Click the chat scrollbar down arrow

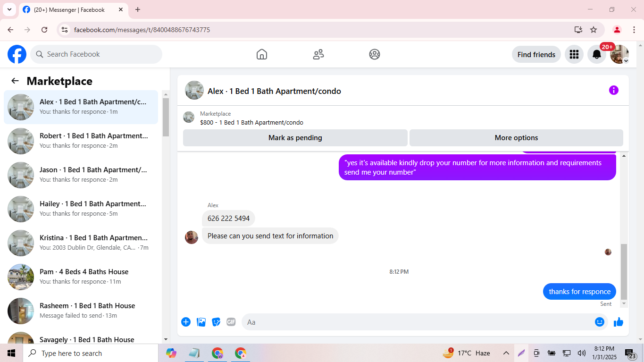pos(624,303)
